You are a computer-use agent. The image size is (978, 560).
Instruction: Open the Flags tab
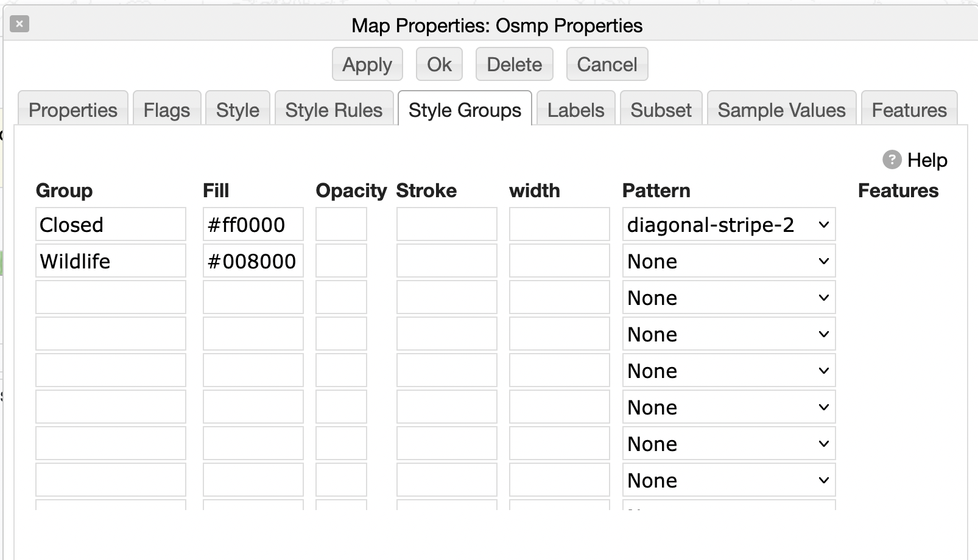pos(167,110)
